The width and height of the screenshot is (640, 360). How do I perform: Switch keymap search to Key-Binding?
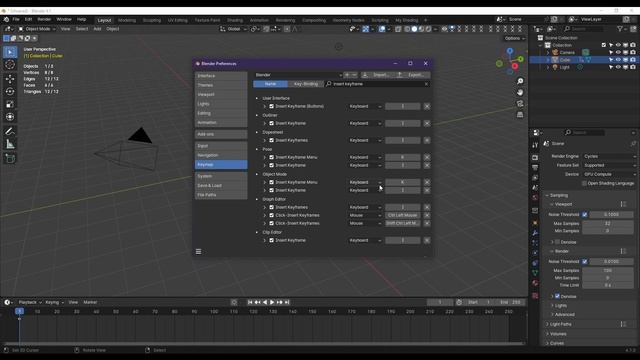click(306, 84)
